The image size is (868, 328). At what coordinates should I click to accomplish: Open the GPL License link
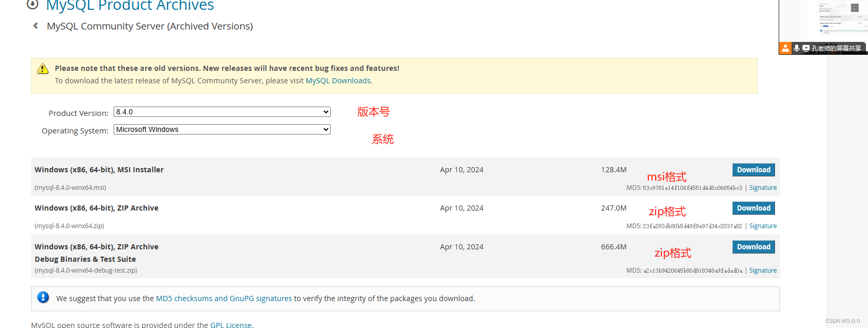[x=231, y=325]
